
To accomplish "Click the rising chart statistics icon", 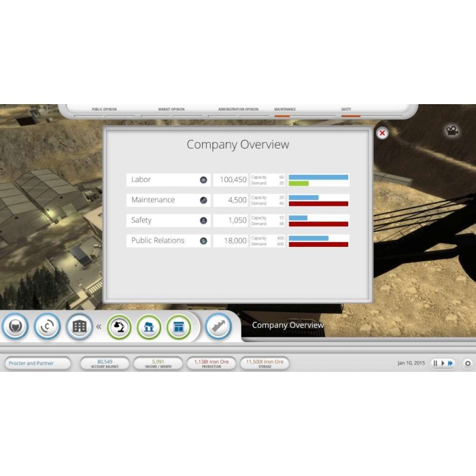I will tap(218, 327).
